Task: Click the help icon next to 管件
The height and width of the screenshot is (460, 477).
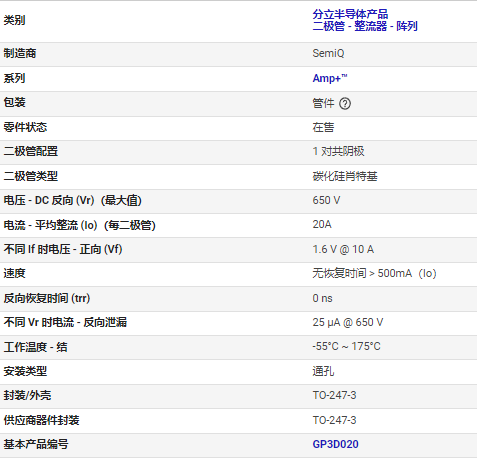Action: [x=345, y=104]
